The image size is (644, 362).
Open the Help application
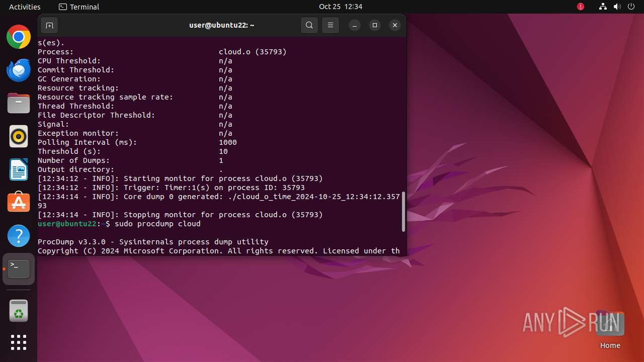click(19, 236)
